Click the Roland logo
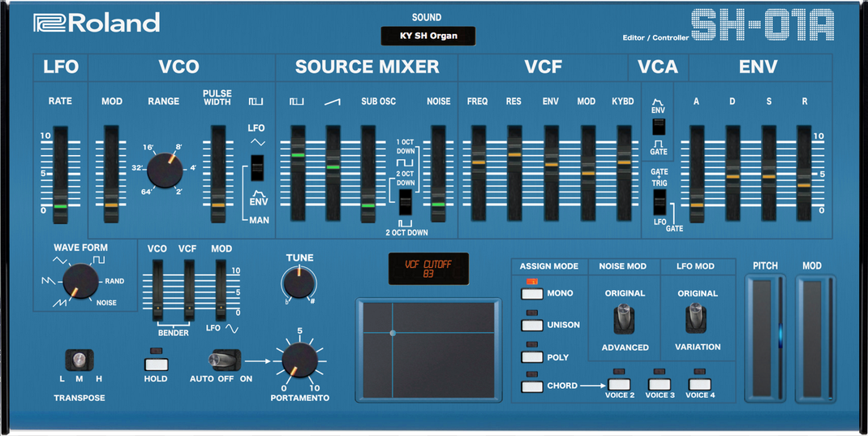 [x=97, y=23]
